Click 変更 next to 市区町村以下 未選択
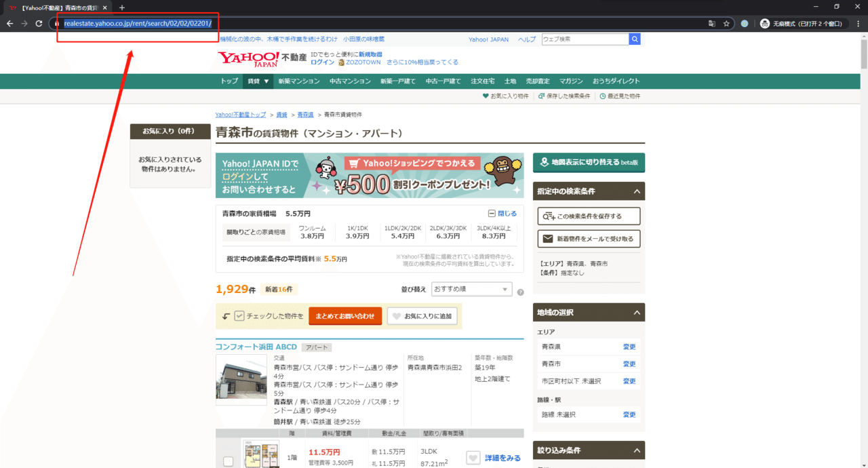 pyautogui.click(x=629, y=381)
